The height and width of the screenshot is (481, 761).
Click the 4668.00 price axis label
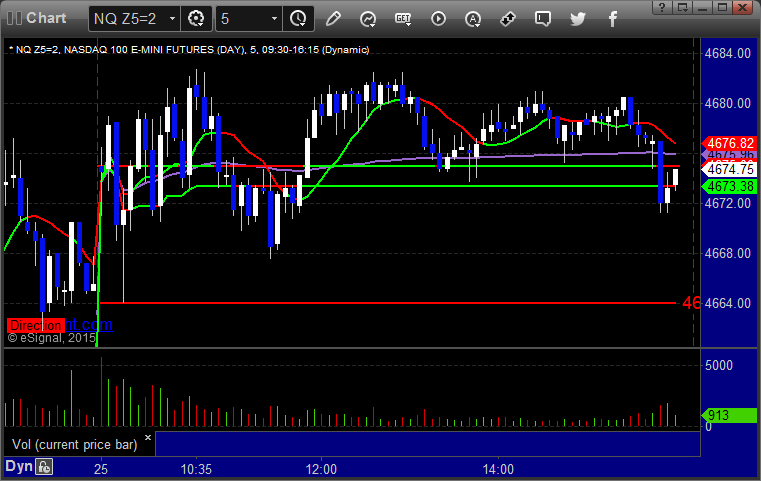(x=728, y=253)
